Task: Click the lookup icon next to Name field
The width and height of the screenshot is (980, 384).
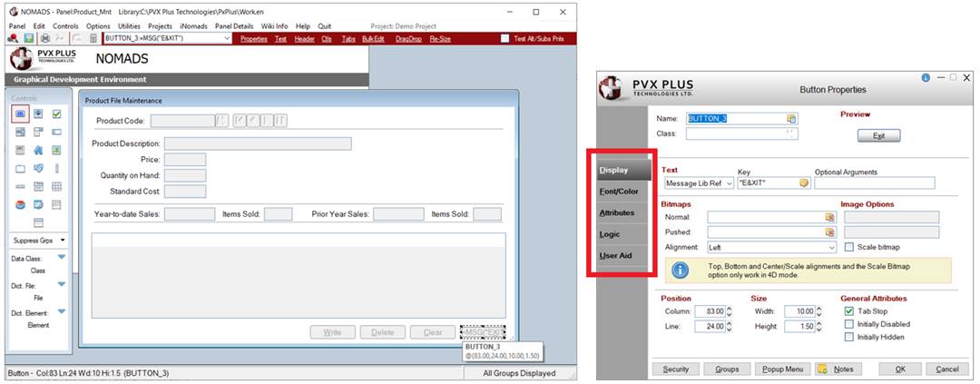Action: pos(790,118)
